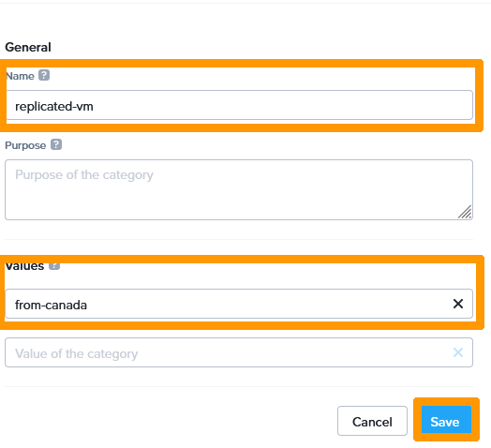Activate the empty Value of the category field
491x448 pixels.
239,352
